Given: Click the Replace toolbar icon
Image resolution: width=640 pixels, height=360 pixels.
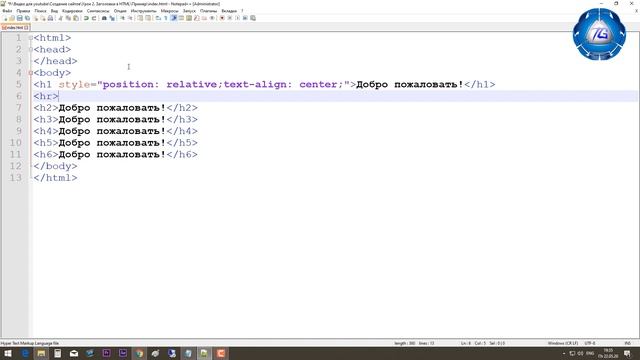Looking at the screenshot, I should click(112, 18).
